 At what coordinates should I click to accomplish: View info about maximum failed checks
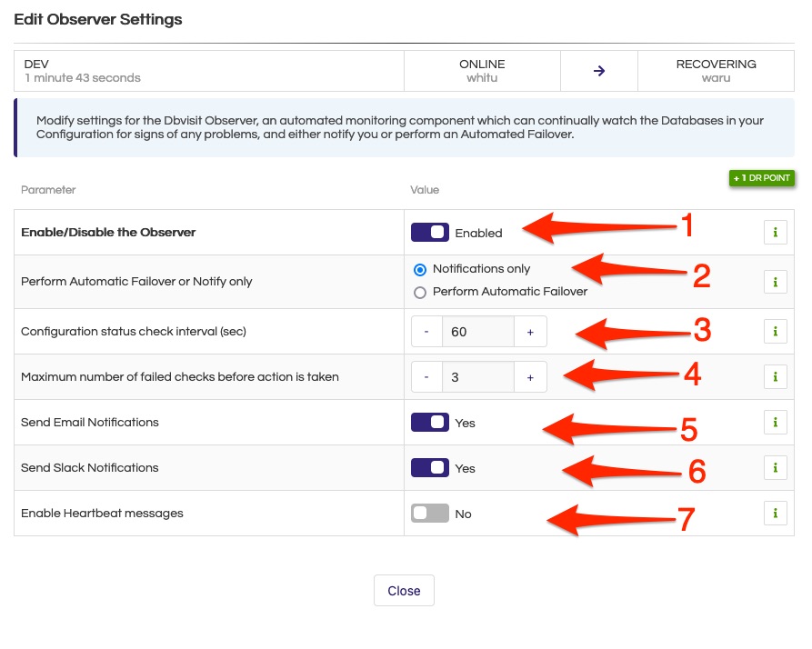click(x=775, y=376)
